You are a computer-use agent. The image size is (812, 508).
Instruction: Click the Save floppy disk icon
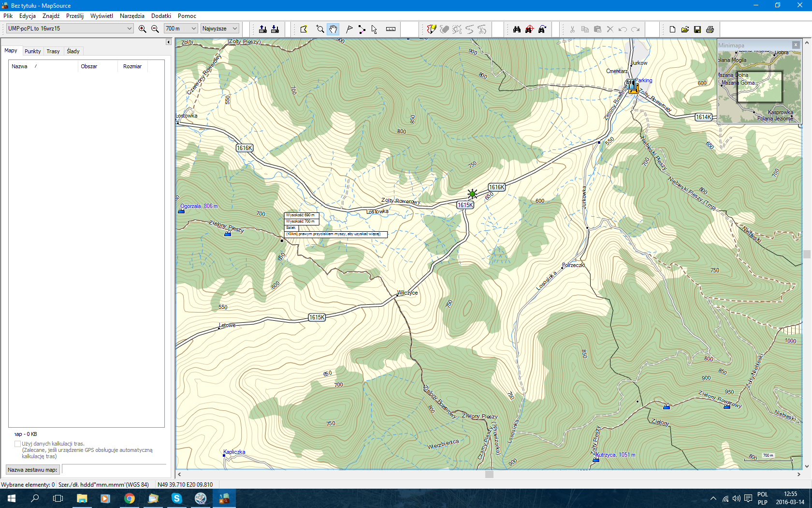(x=697, y=29)
